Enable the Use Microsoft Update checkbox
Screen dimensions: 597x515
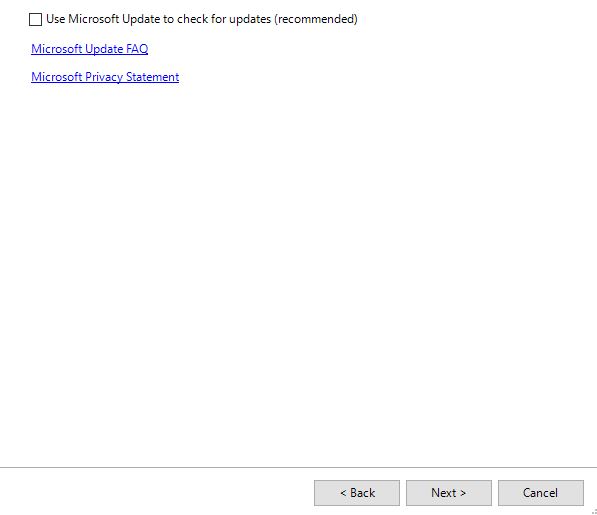coord(35,19)
